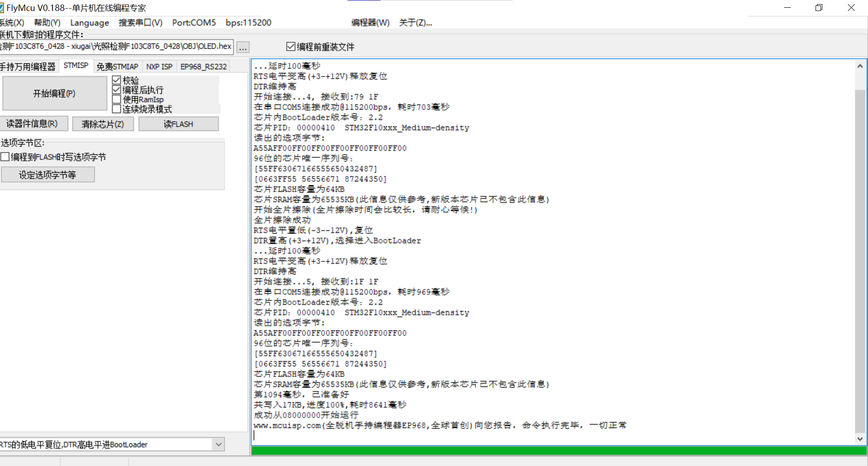Open the Port:COM5 menu
Viewport: 868px width, 466px height.
point(194,22)
